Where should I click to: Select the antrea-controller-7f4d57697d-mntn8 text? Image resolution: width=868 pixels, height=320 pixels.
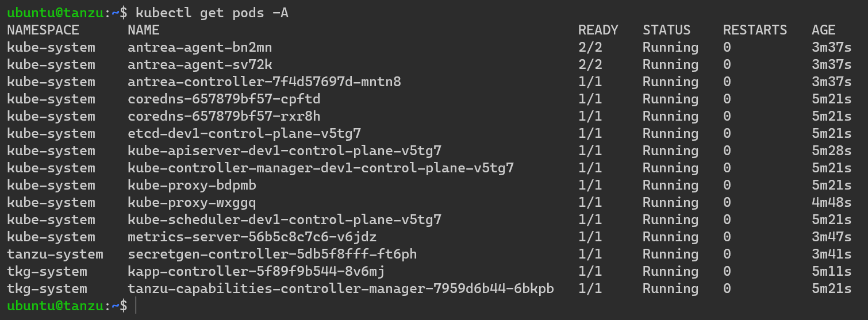point(264,82)
